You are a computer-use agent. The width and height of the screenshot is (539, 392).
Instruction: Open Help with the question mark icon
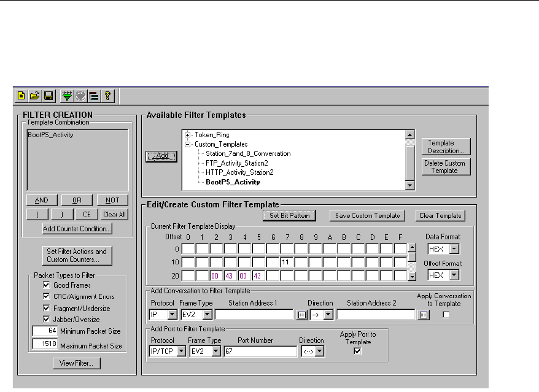(x=108, y=96)
